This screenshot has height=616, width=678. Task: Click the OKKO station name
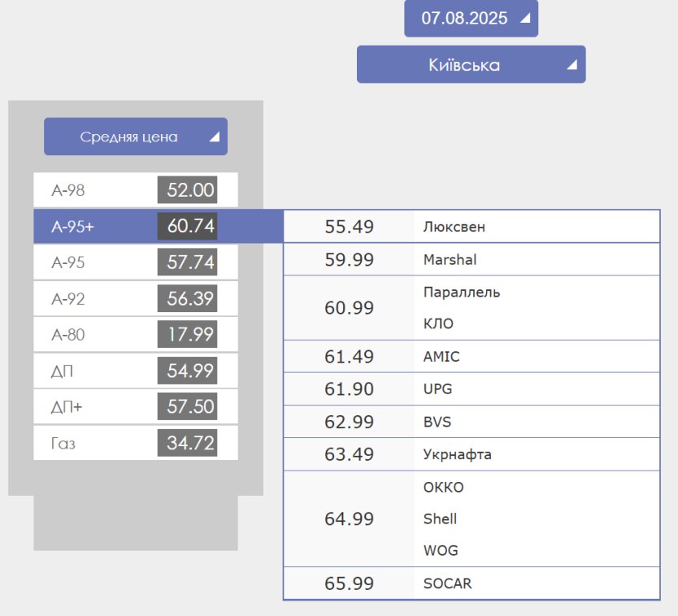pyautogui.click(x=443, y=487)
